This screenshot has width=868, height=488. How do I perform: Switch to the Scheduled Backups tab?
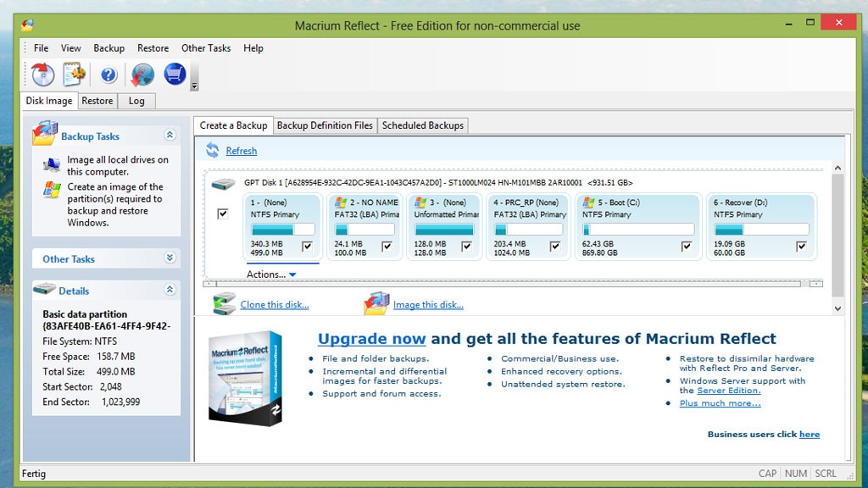[x=422, y=125]
